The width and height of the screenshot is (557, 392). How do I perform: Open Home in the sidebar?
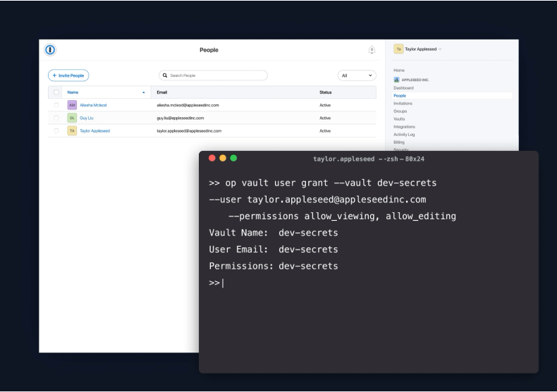click(x=399, y=71)
